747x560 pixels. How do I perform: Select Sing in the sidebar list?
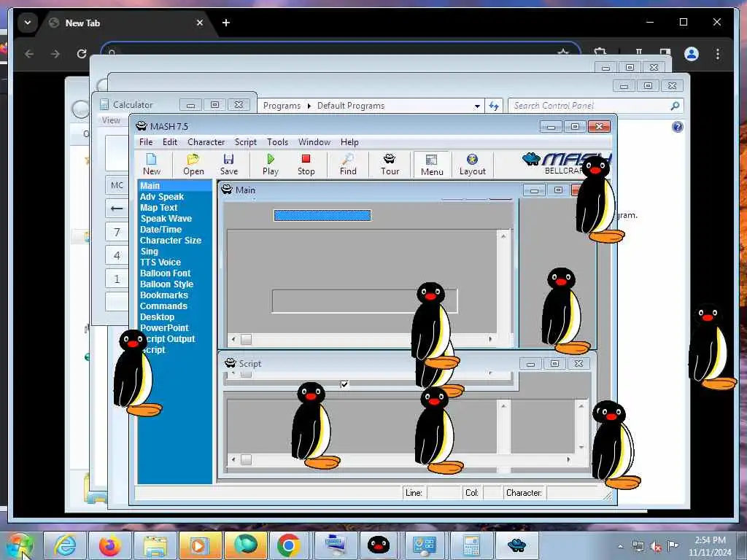(x=149, y=252)
